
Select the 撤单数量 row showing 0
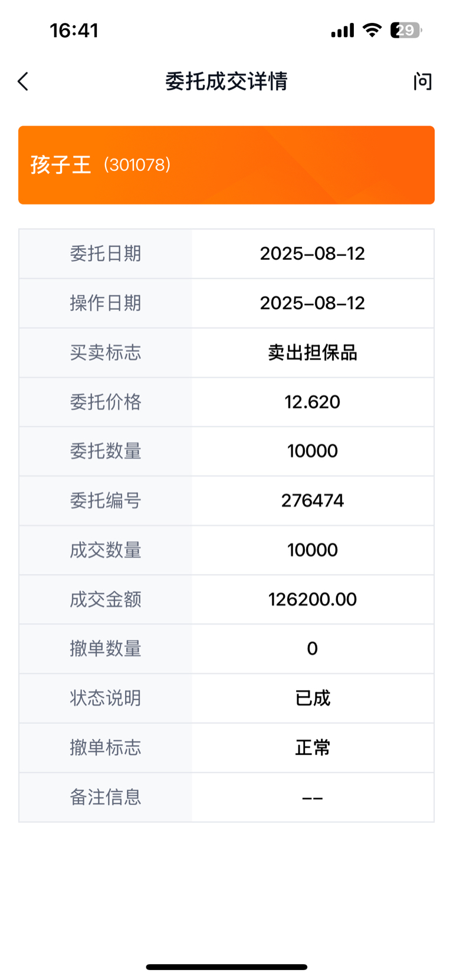point(226,649)
